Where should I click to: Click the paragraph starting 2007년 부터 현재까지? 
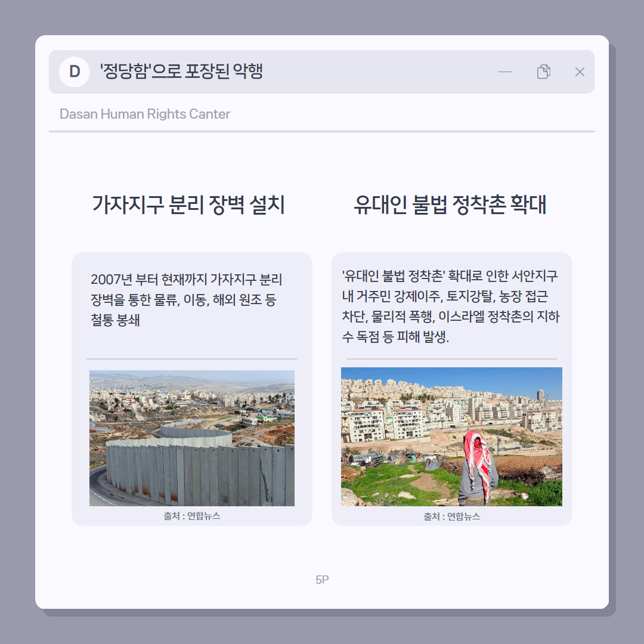(186, 300)
